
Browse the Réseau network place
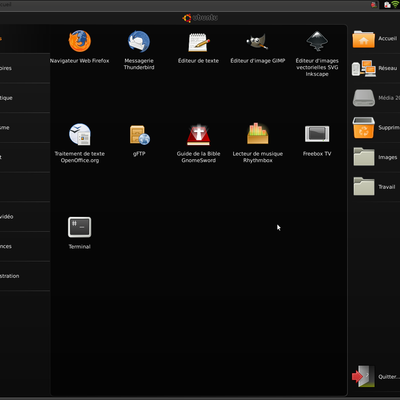click(x=375, y=68)
